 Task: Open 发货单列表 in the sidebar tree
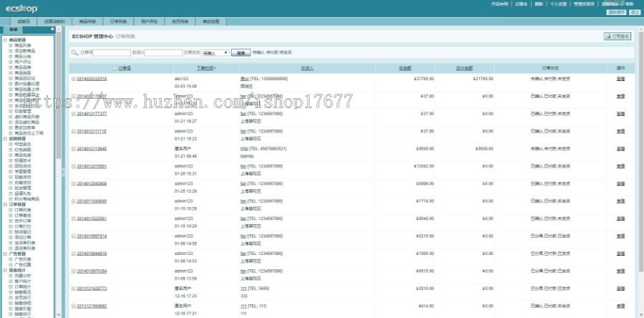tap(24, 243)
